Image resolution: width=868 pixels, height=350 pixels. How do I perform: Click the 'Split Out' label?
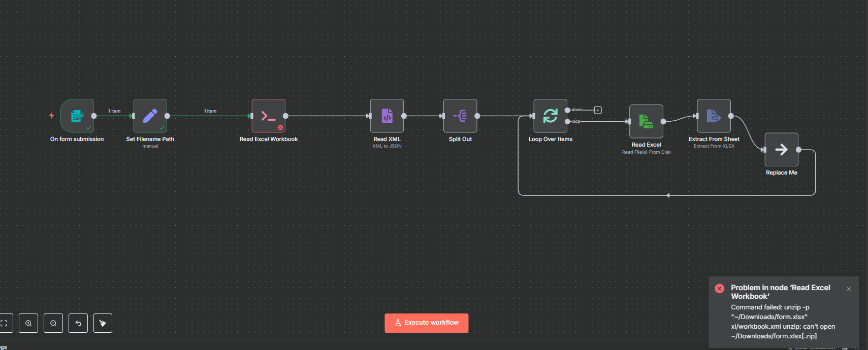pyautogui.click(x=460, y=139)
